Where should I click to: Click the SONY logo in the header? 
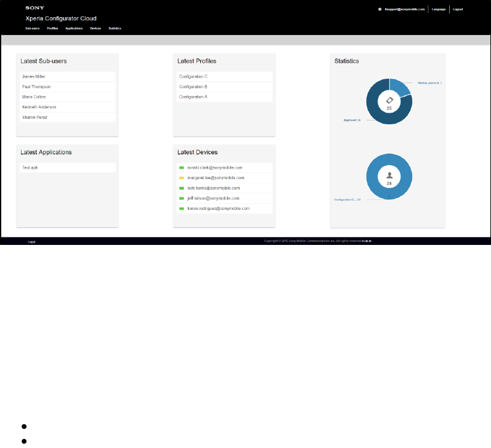[x=34, y=8]
